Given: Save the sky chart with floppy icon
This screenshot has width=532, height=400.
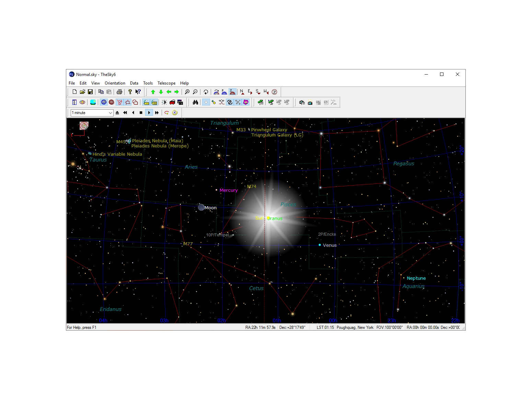Looking at the screenshot, I should click(x=90, y=92).
